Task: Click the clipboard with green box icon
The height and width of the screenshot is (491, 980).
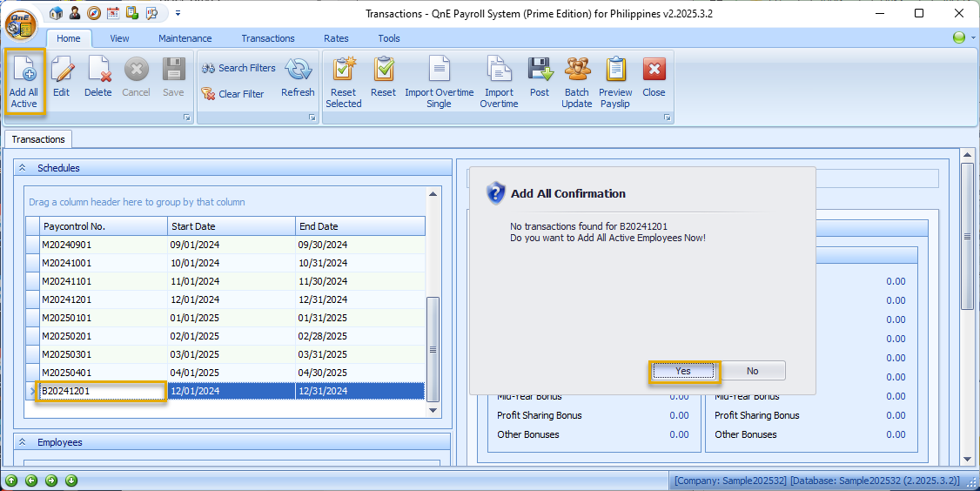Action: (132, 13)
